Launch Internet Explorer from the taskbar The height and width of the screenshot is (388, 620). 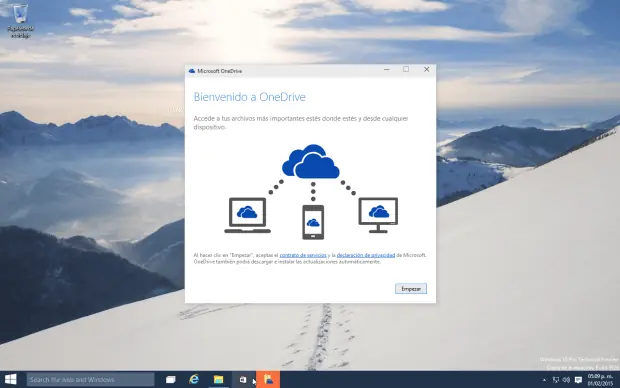[x=194, y=380]
